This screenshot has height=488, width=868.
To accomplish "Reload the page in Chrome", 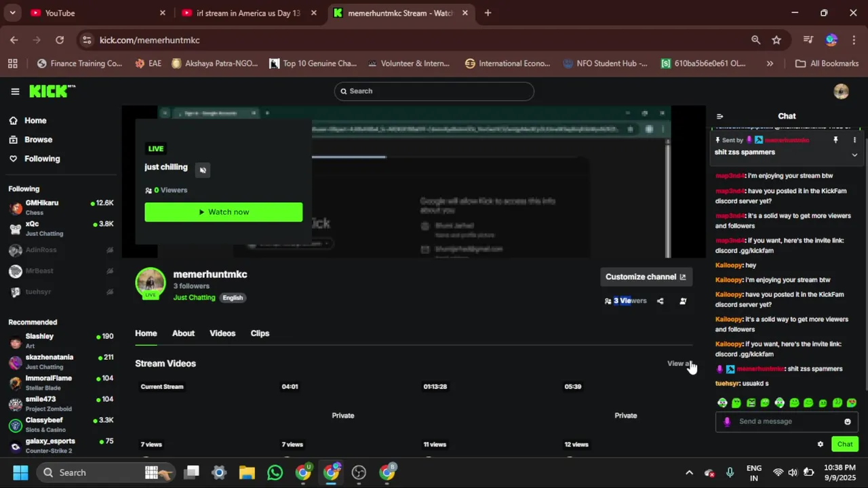I will point(60,40).
